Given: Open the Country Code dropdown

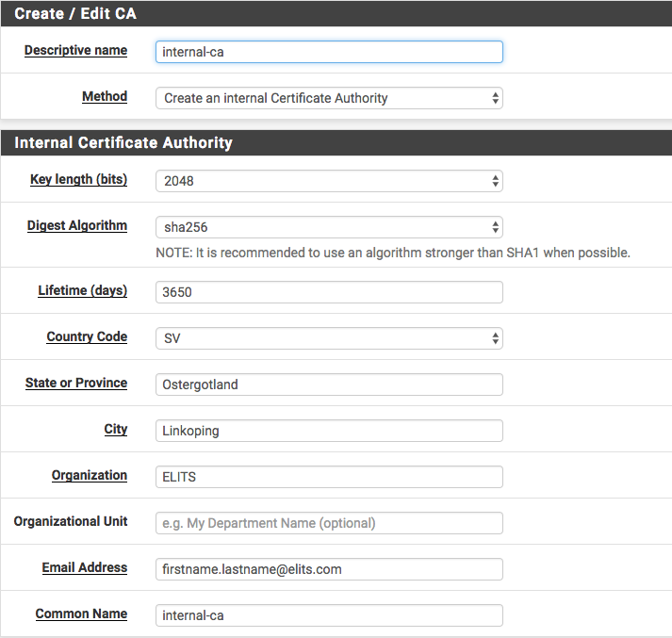Looking at the screenshot, I should (x=328, y=338).
